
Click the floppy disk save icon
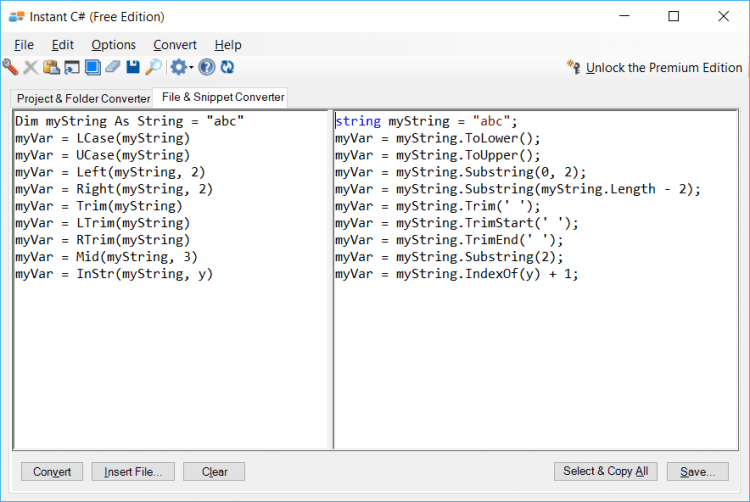[x=132, y=67]
